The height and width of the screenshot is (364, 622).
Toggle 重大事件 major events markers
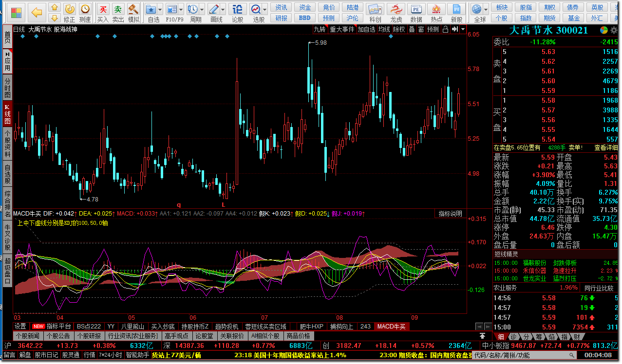pyautogui.click(x=342, y=29)
